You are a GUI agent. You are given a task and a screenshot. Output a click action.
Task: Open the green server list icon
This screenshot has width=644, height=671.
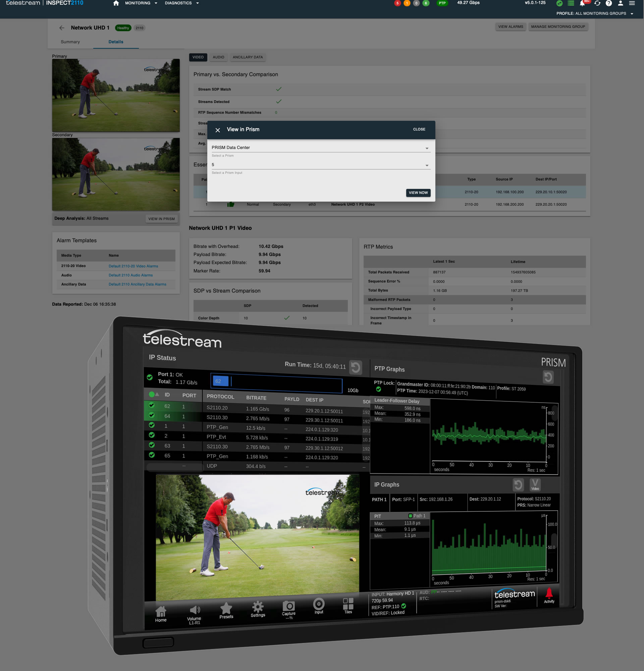point(571,3)
